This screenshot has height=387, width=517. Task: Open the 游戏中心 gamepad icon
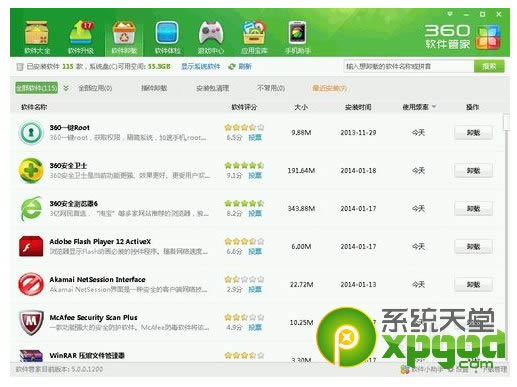coord(211,37)
